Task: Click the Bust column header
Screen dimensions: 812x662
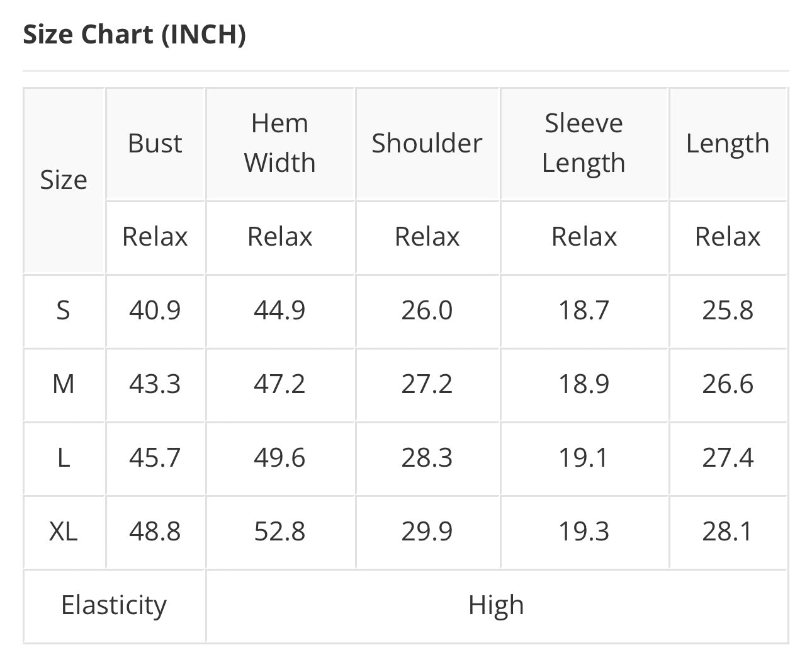Action: point(155,144)
